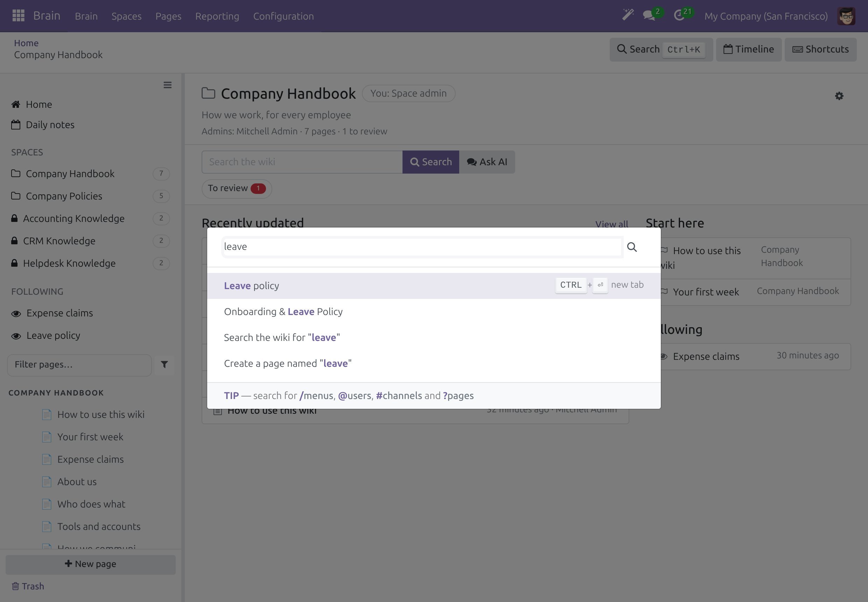Open Your first week in Start here

[706, 292]
